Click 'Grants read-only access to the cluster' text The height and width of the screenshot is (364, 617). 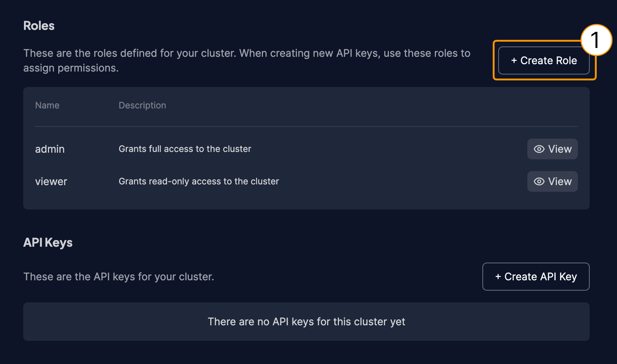coord(199,181)
